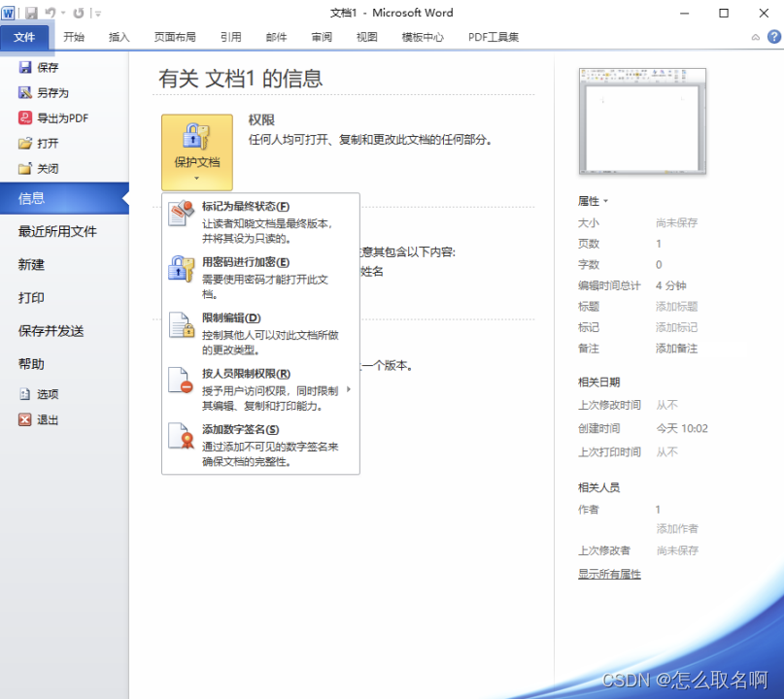
Task: Switch to the 插入 ribbon tab
Action: click(119, 37)
